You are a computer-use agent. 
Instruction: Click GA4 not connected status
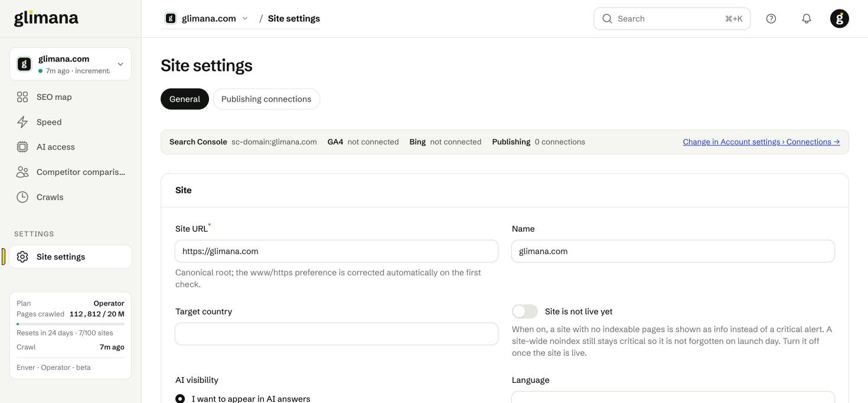pyautogui.click(x=363, y=142)
